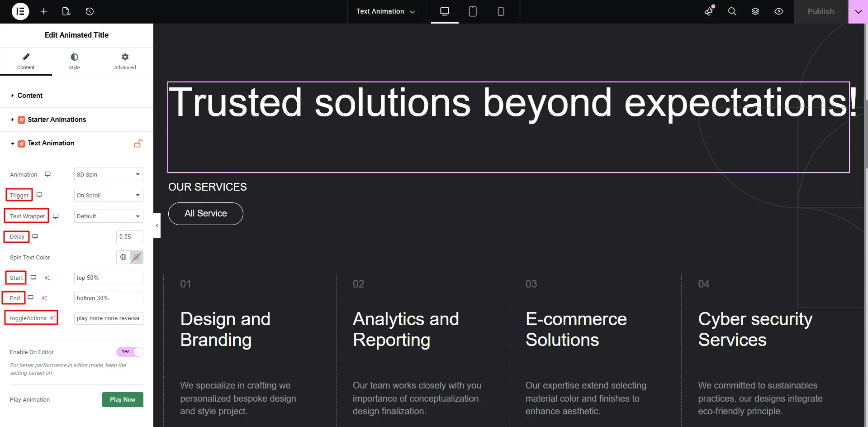The width and height of the screenshot is (868, 427).
Task: Click the Elementor logo icon
Action: pyautogui.click(x=20, y=11)
